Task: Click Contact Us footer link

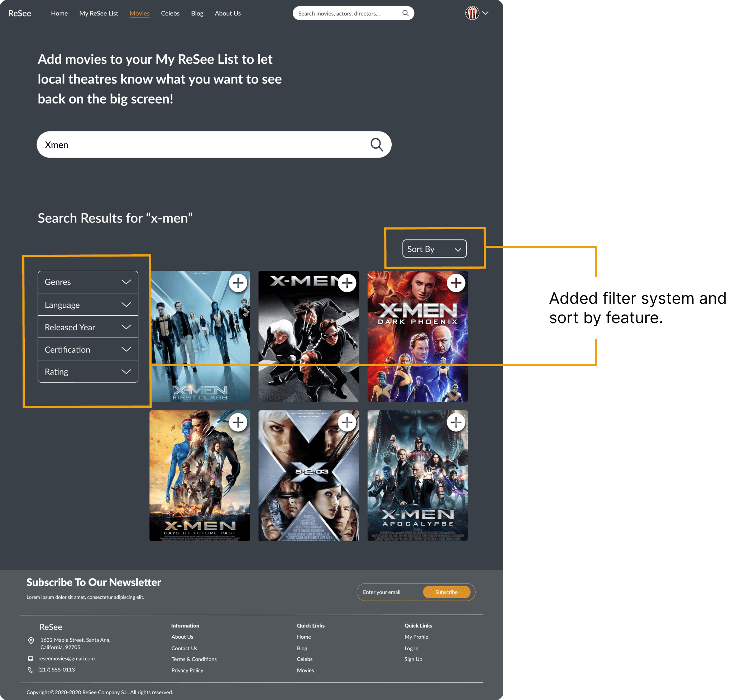Action: [x=184, y=648]
